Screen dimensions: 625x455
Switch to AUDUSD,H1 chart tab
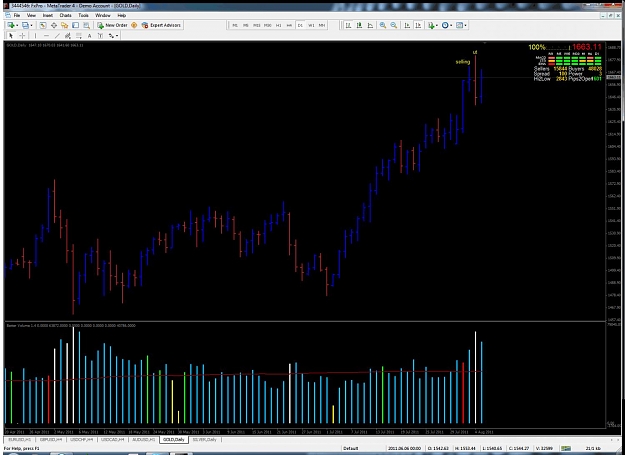(143, 439)
